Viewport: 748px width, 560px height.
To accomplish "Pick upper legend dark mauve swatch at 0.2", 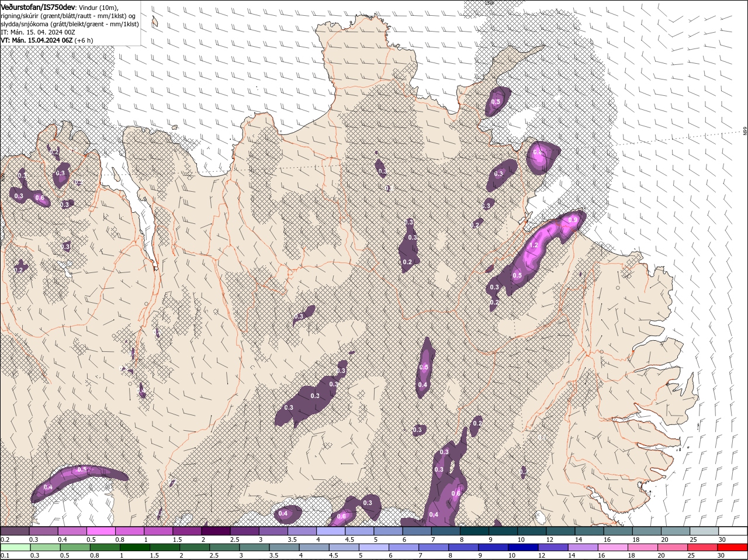I will pyautogui.click(x=15, y=531).
